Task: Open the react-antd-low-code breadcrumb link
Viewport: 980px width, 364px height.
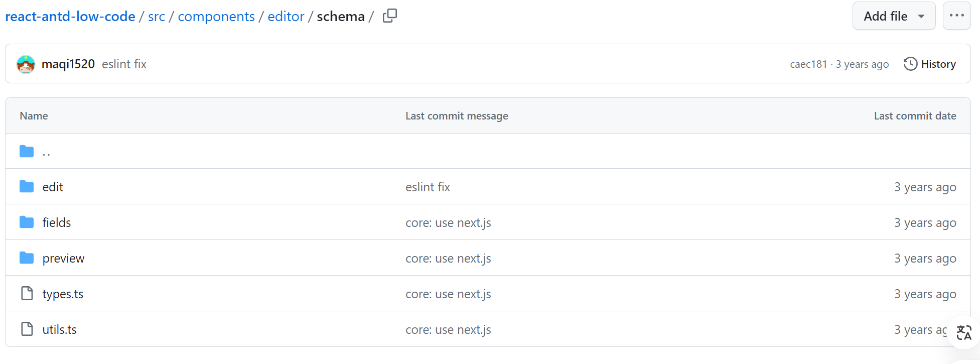Action: pyautogui.click(x=70, y=17)
